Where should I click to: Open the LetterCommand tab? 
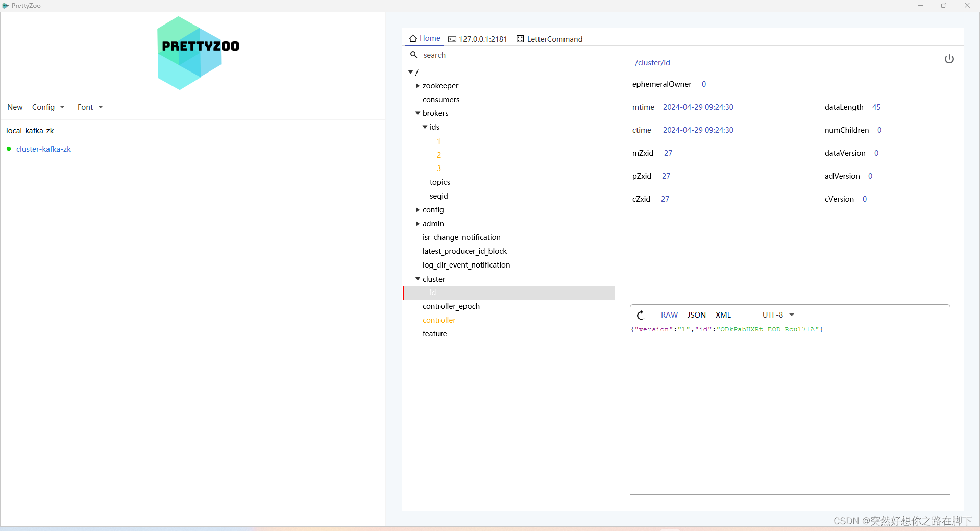point(549,39)
